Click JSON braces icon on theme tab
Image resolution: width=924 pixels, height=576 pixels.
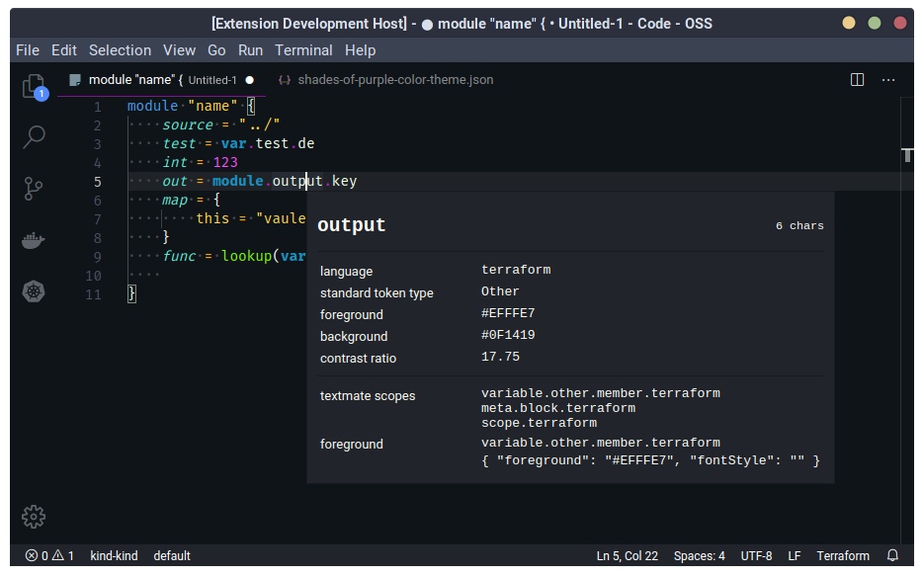point(284,80)
